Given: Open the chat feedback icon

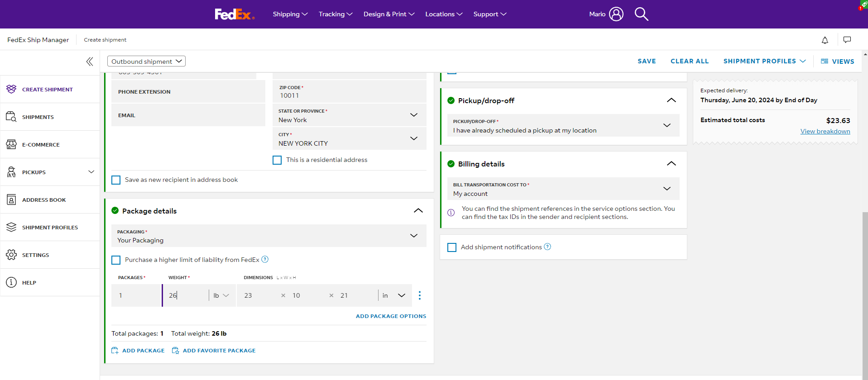Looking at the screenshot, I should point(847,40).
